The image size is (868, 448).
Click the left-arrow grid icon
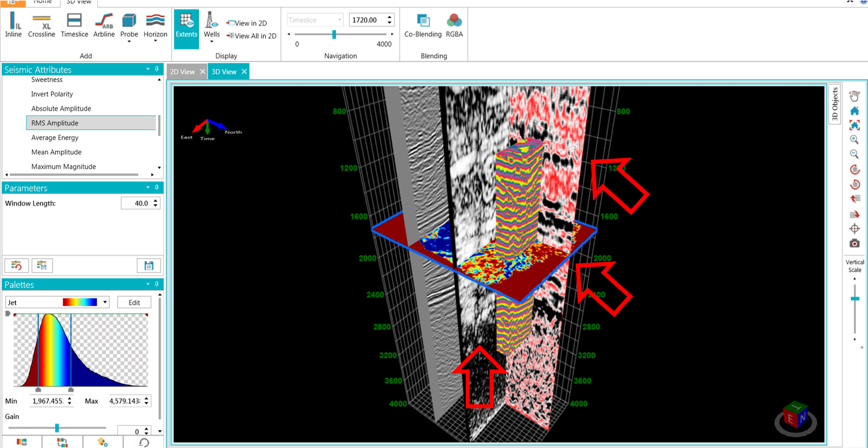coord(854,199)
